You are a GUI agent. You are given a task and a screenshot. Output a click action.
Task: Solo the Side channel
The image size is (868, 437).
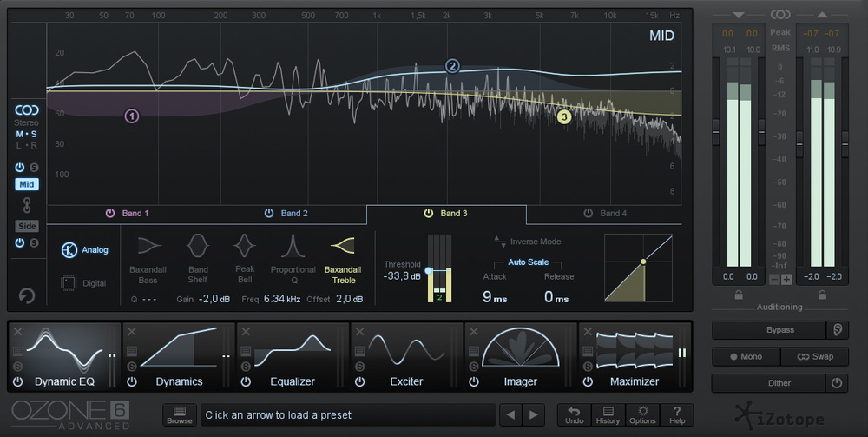tap(34, 242)
